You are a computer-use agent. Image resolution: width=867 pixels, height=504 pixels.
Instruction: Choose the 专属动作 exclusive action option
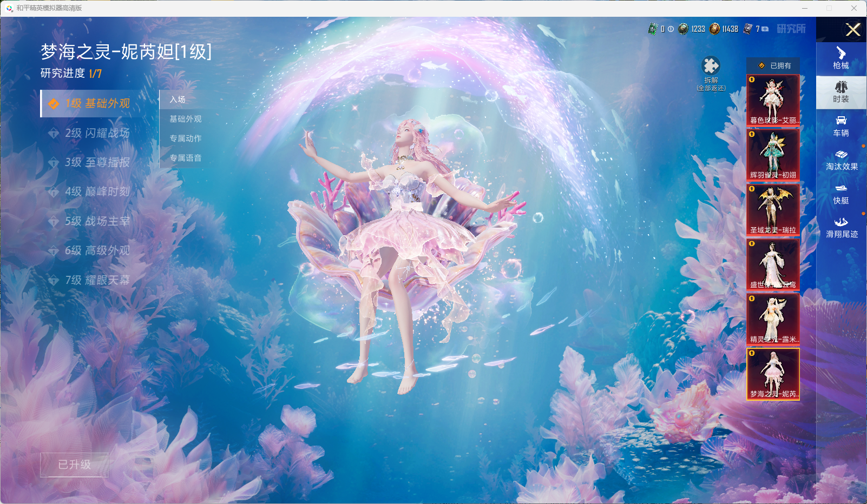click(x=186, y=138)
